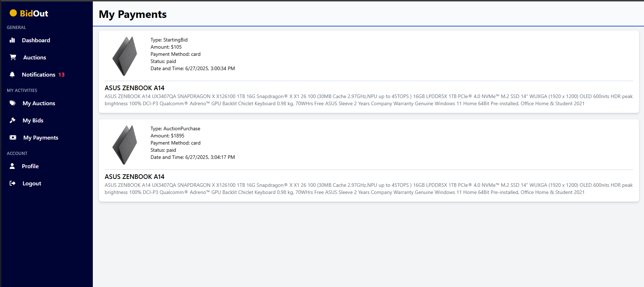The width and height of the screenshot is (644, 287).
Task: Click the BidOut yellow circle logo icon
Action: pos(13,13)
